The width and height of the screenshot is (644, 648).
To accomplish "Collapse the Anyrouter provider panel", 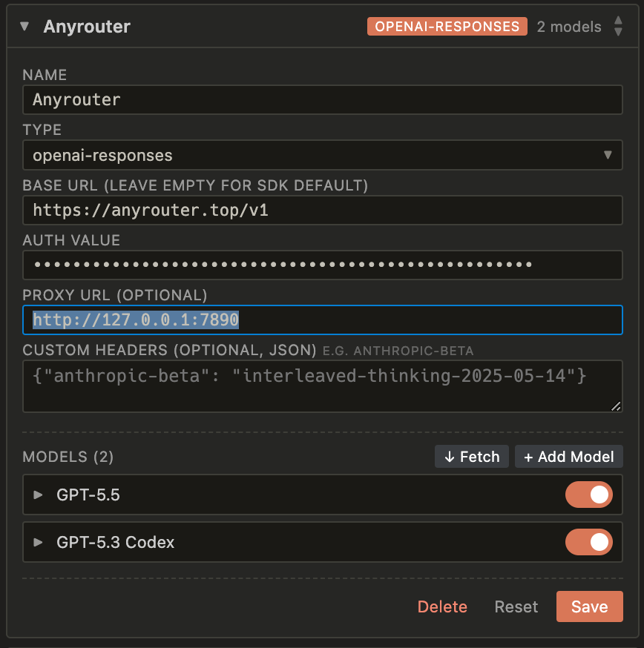I will pyautogui.click(x=24, y=27).
